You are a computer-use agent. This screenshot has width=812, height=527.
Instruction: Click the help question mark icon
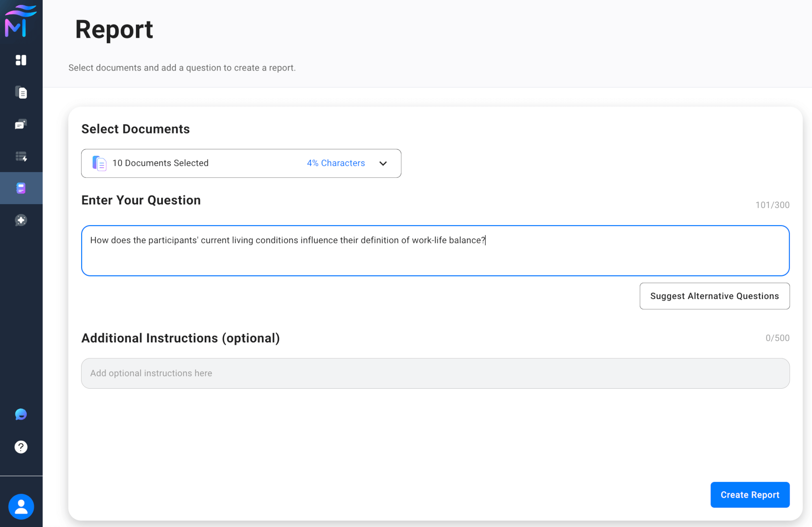pyautogui.click(x=21, y=447)
